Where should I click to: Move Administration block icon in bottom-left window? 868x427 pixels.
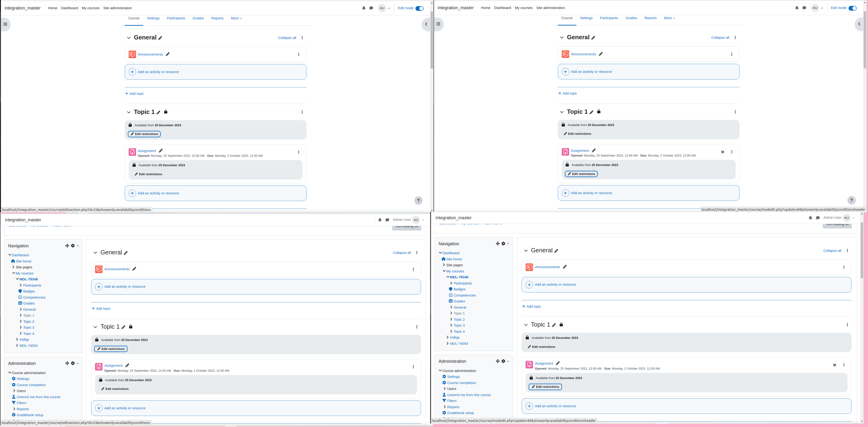[67, 363]
